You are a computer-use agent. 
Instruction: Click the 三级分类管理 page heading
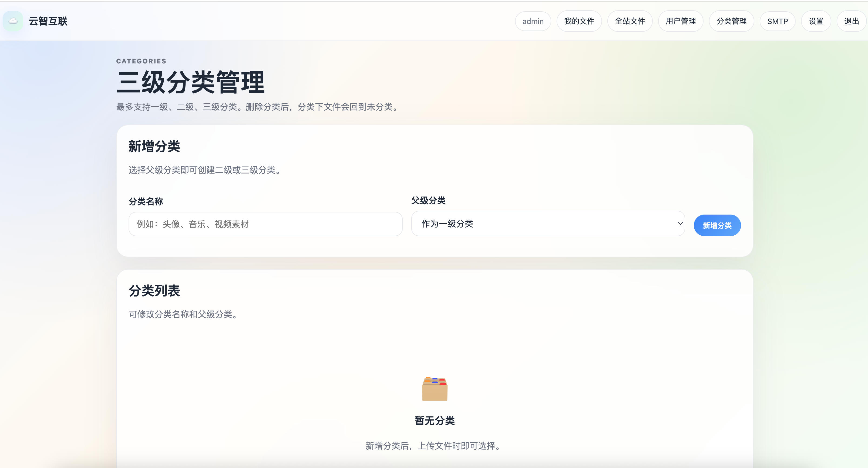tap(190, 82)
